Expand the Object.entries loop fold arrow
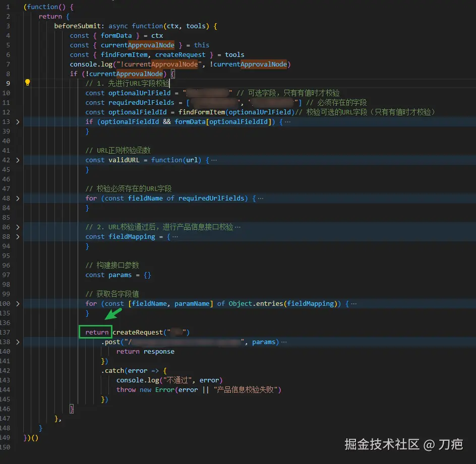This screenshot has height=464, width=476. (18, 304)
